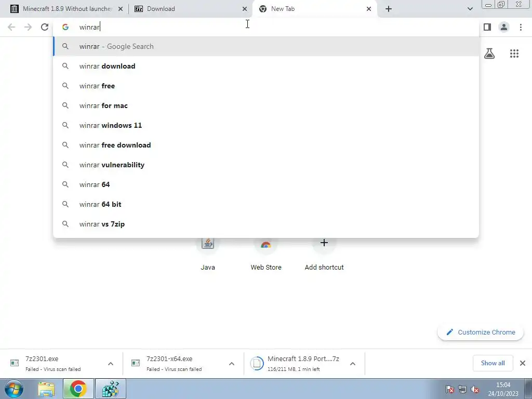Switch to the 7-Zip Download tab
532x399 pixels.
pyautogui.click(x=191, y=9)
